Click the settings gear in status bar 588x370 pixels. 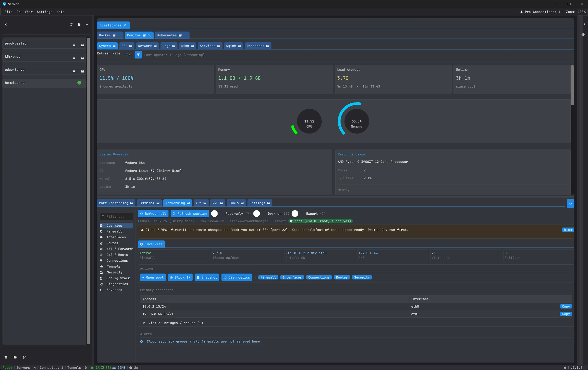click(x=565, y=368)
